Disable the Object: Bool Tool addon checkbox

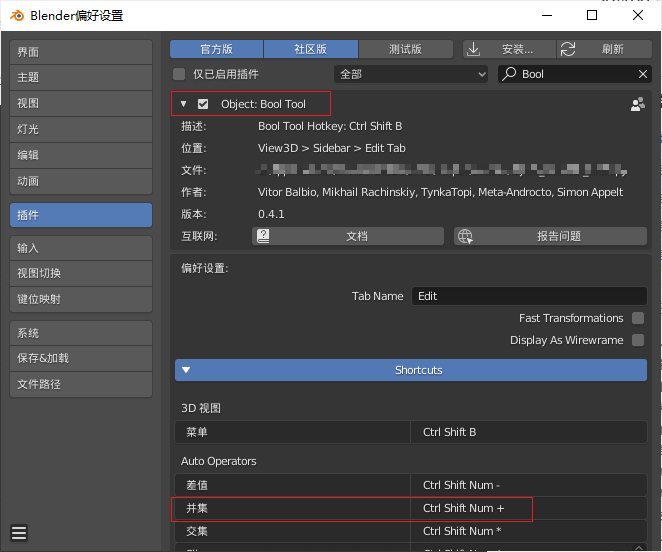(203, 104)
